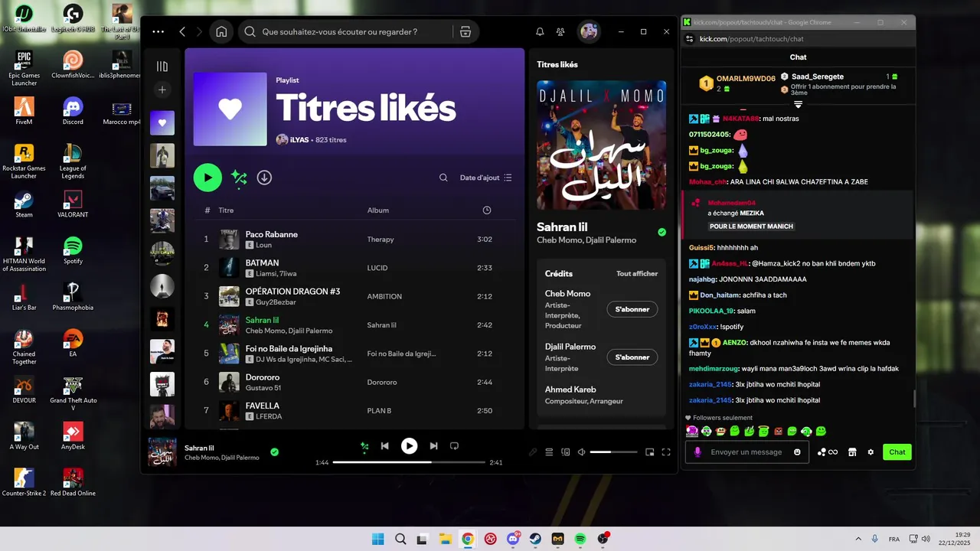Click the player bar play button
980x551 pixels.
[410, 445]
